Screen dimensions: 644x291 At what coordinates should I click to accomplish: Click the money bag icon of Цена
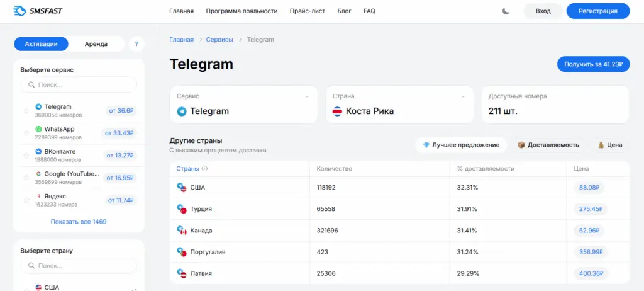pos(601,145)
